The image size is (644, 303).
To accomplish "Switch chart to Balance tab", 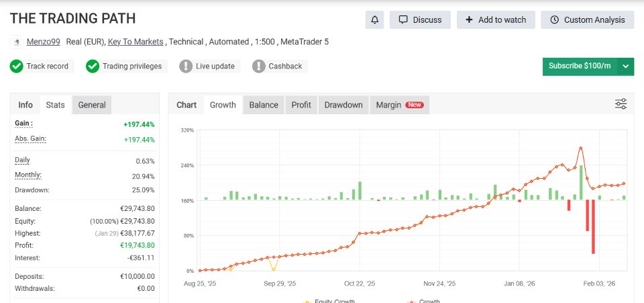I will (x=263, y=105).
